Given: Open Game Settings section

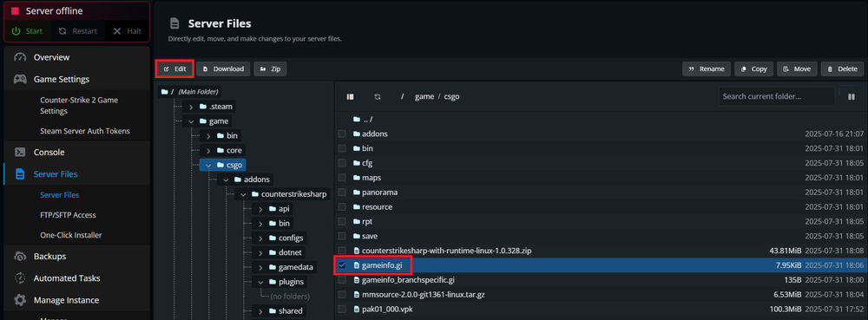Looking at the screenshot, I should coord(62,80).
